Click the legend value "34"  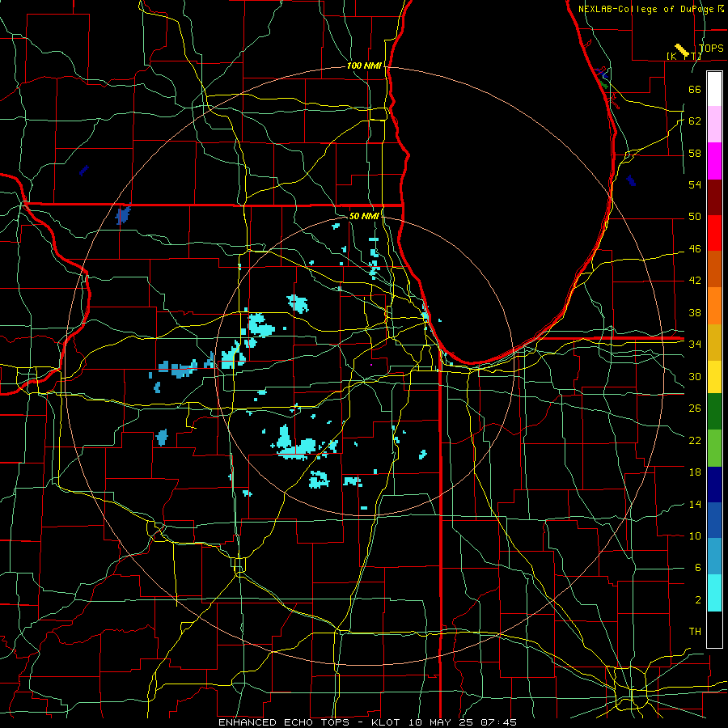[695, 344]
